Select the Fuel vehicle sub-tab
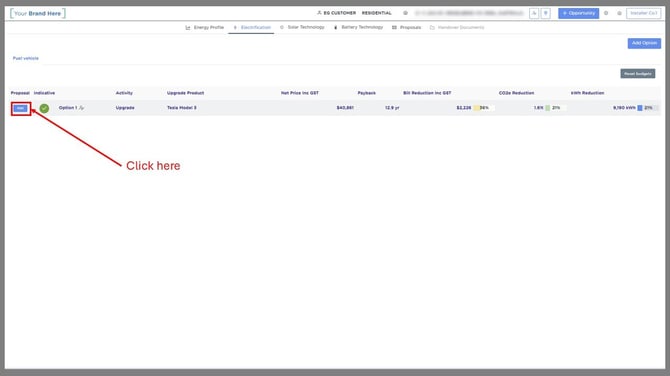The height and width of the screenshot is (376, 670). pyautogui.click(x=26, y=58)
